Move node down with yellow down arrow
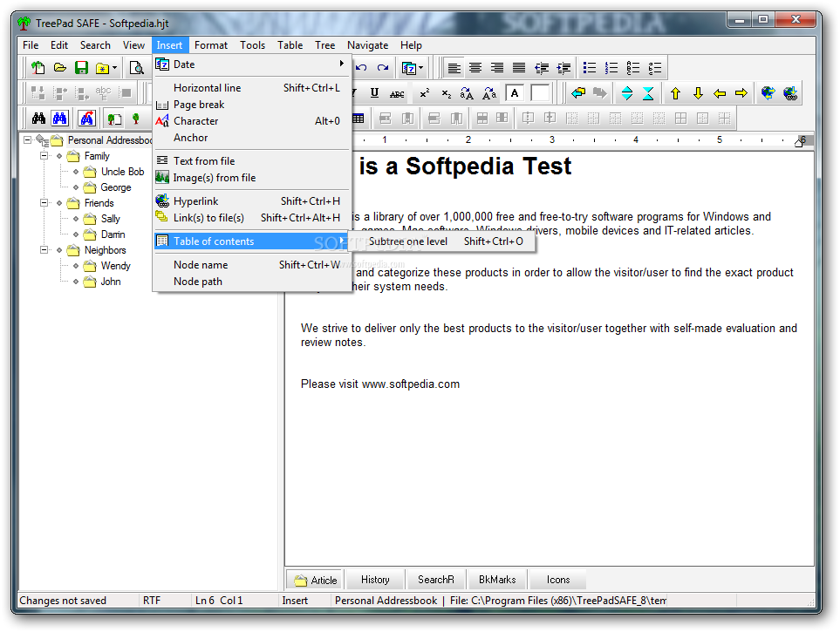Viewport: 840px width, 632px height. 698,94
